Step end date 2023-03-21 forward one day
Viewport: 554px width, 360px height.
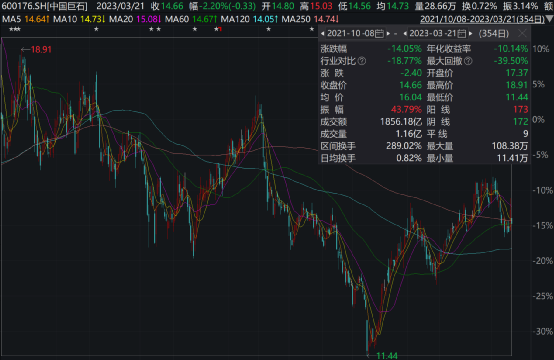pyautogui.click(x=470, y=34)
